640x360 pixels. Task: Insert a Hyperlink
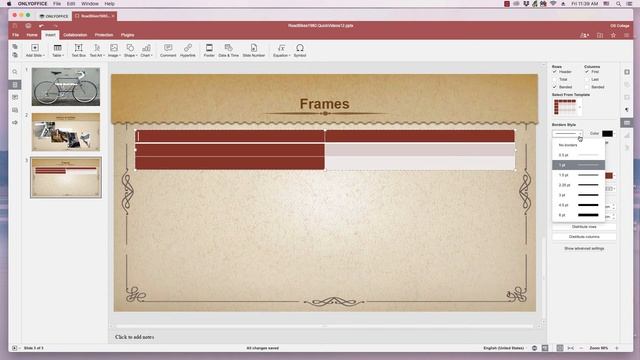[x=188, y=50]
